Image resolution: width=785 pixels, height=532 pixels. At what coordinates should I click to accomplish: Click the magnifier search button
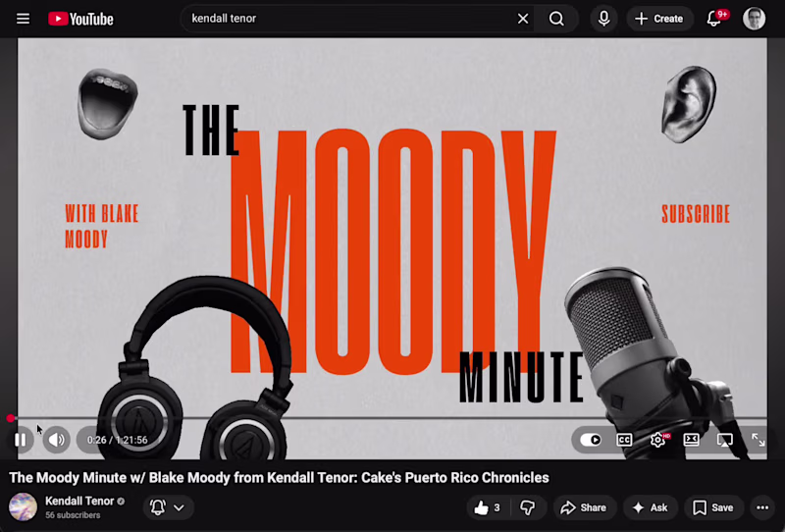tap(556, 19)
